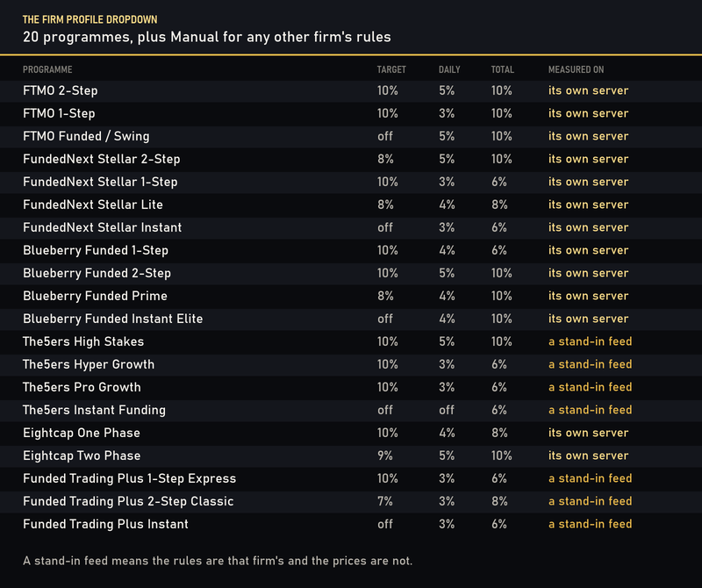Image resolution: width=702 pixels, height=588 pixels.
Task: Click The5ers Instant Funding row
Action: (351, 411)
